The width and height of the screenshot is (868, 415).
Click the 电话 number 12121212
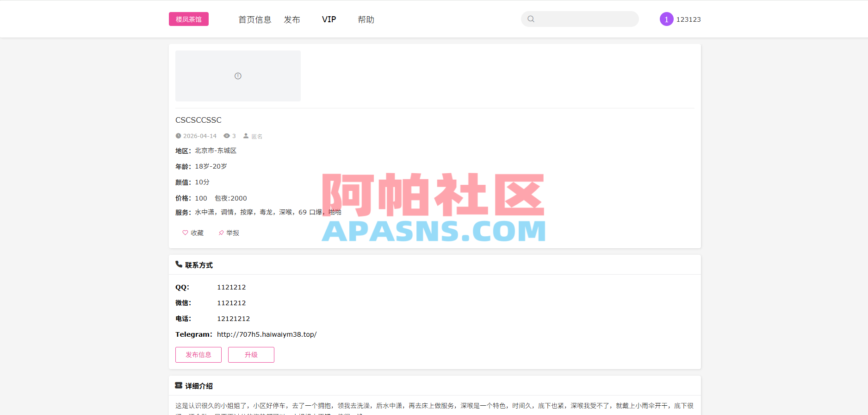pyautogui.click(x=234, y=319)
